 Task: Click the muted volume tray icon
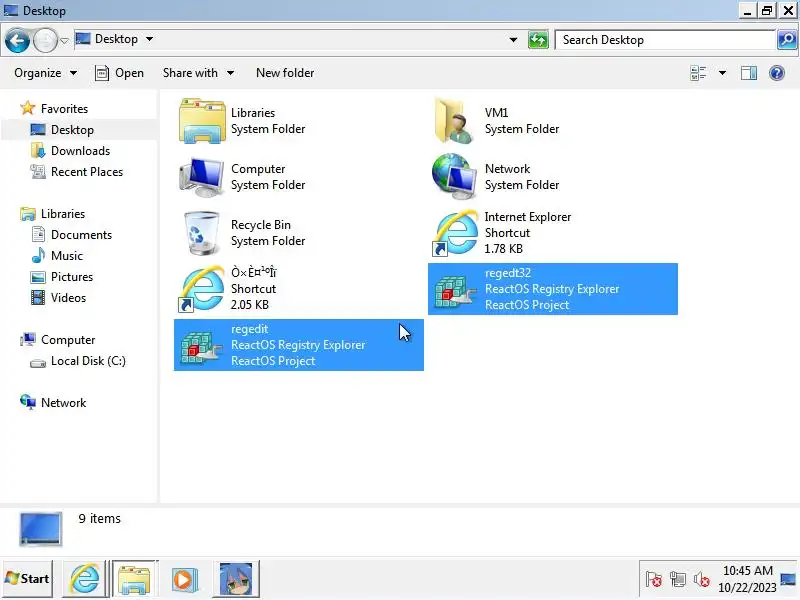702,580
